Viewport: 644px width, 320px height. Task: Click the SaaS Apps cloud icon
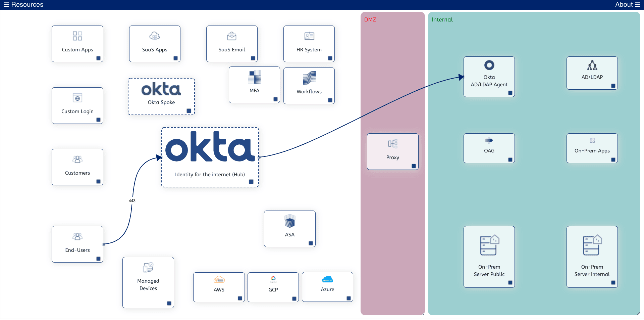[155, 36]
